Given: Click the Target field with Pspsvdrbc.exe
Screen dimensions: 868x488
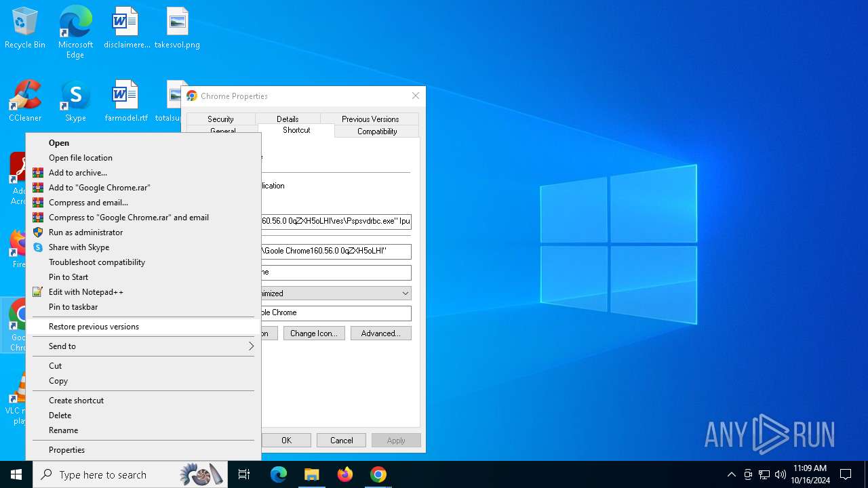Looking at the screenshot, I should tap(336, 221).
